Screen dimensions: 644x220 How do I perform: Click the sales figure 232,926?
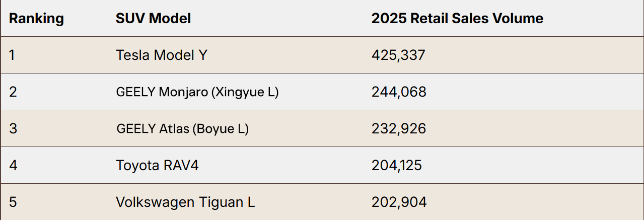[399, 128]
